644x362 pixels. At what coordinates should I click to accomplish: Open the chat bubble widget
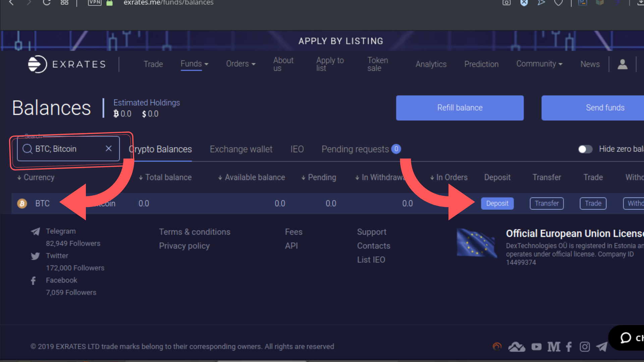coord(627,338)
